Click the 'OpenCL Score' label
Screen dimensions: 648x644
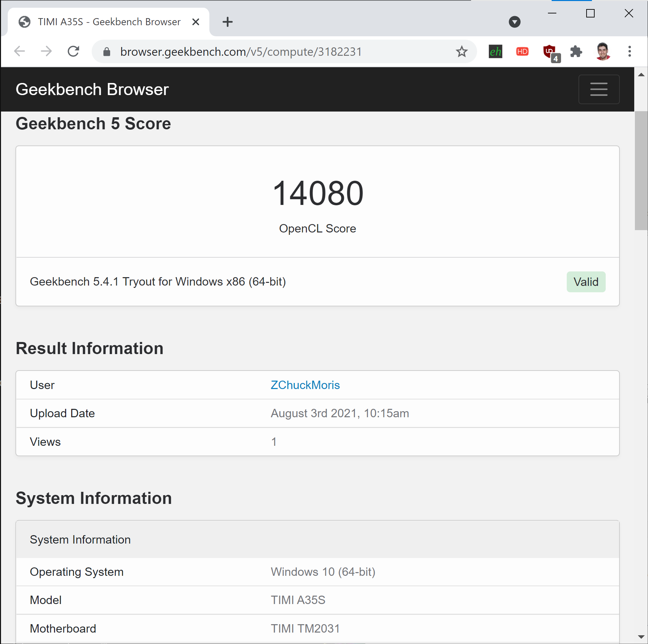(x=318, y=228)
